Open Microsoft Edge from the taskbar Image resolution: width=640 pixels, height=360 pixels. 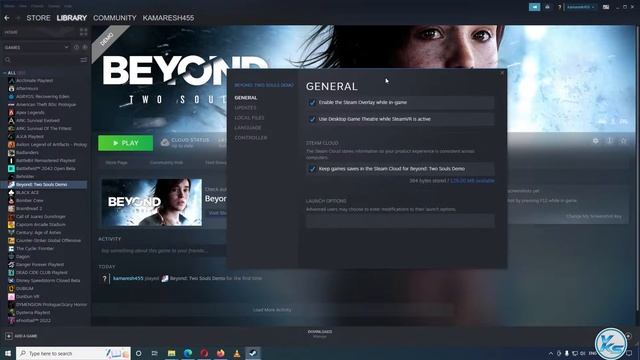(188, 353)
